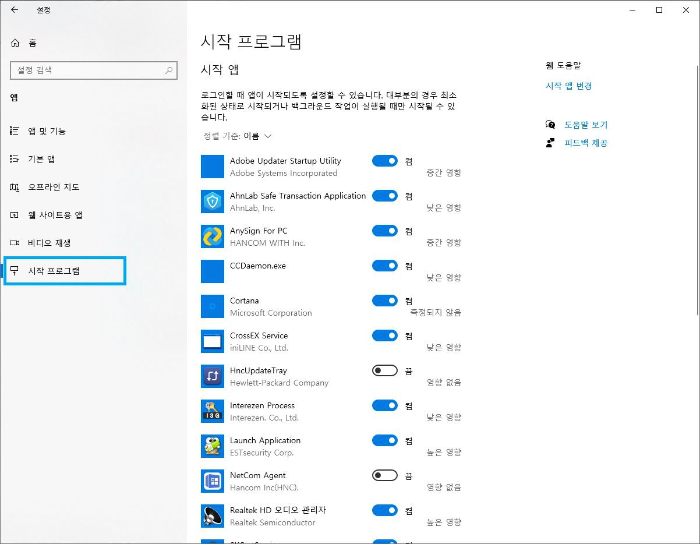The width and height of the screenshot is (700, 544).
Task: Click AhnLab Safe Transaction shield icon
Action: click(212, 201)
